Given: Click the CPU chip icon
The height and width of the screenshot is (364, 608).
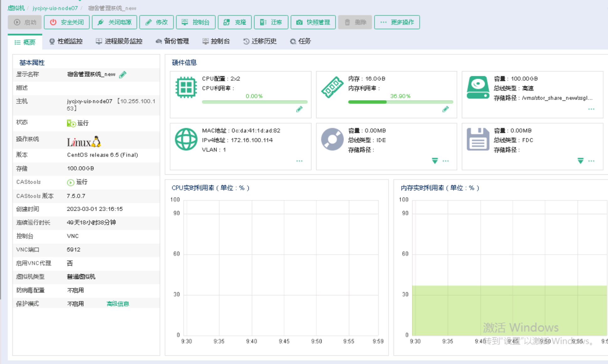Looking at the screenshot, I should [x=186, y=87].
